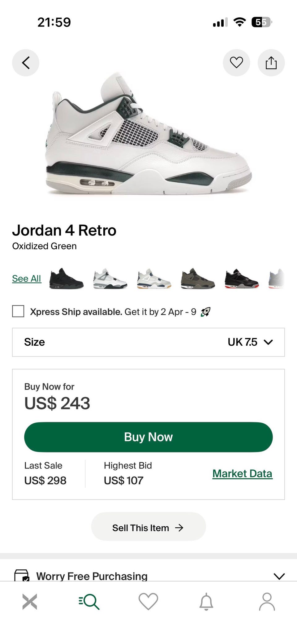This screenshot has width=297, height=644.
Task: Tap the main Jordan 4 product image
Action: coord(148,134)
